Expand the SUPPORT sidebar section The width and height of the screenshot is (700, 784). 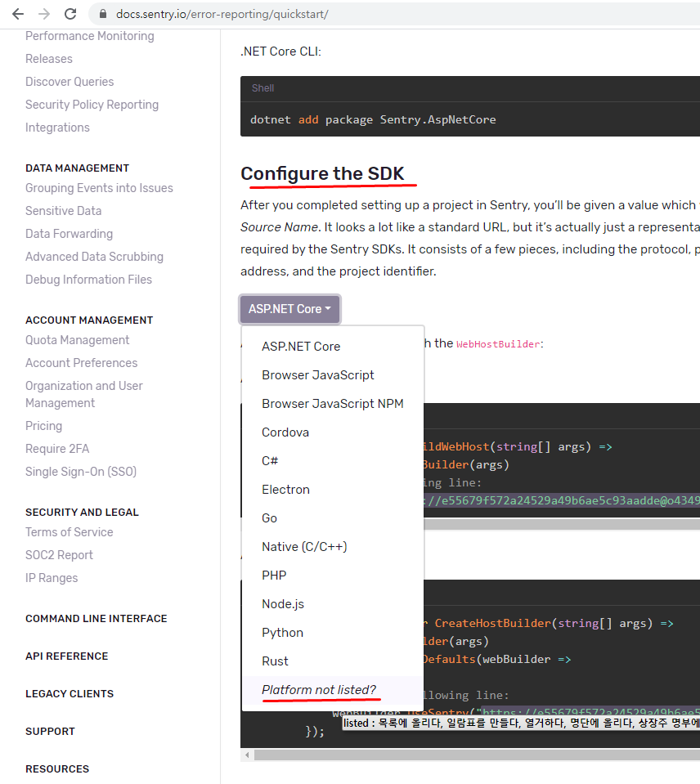click(50, 731)
